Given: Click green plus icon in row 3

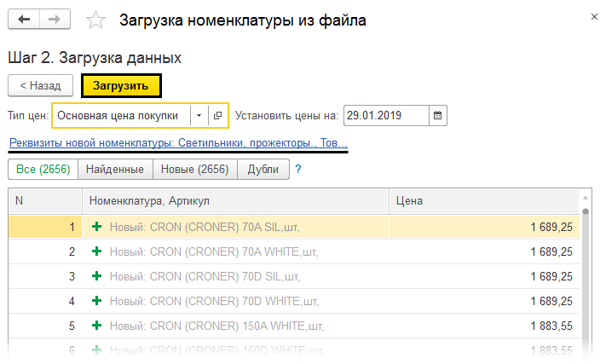Looking at the screenshot, I should pos(96,276).
